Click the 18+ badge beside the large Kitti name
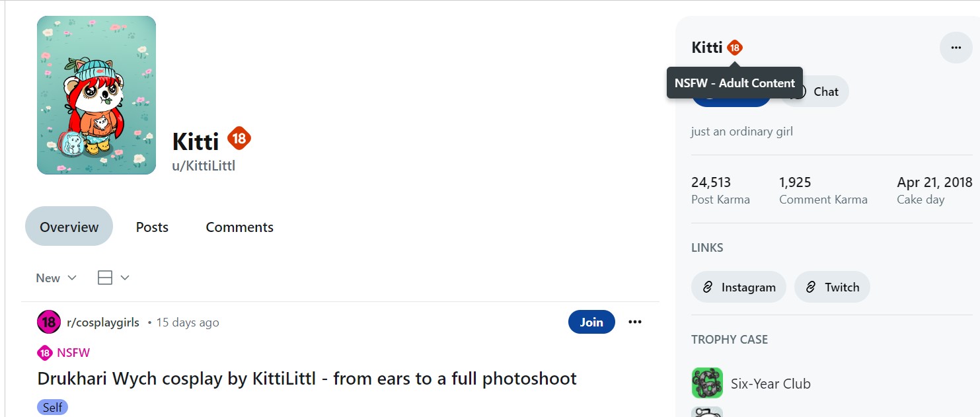The height and width of the screenshot is (417, 980). coord(239,139)
